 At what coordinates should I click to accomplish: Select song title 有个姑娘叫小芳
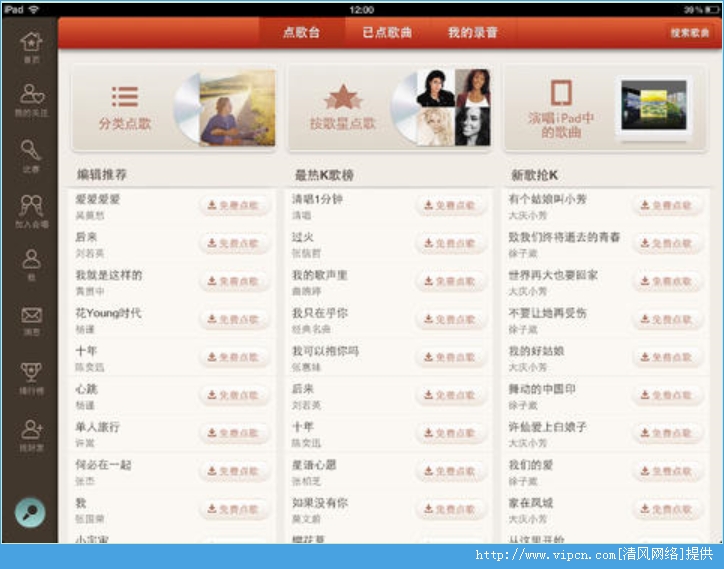[x=548, y=199]
